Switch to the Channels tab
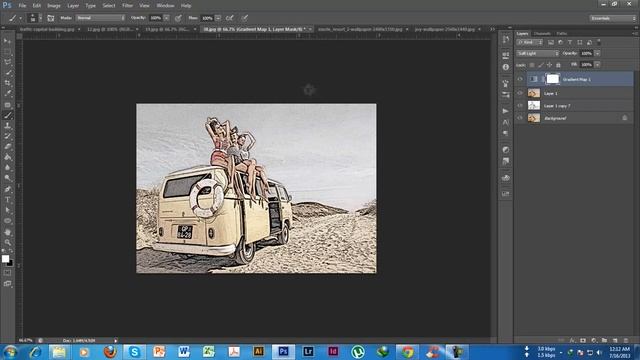Screen dimensions: 640x360 [542, 33]
